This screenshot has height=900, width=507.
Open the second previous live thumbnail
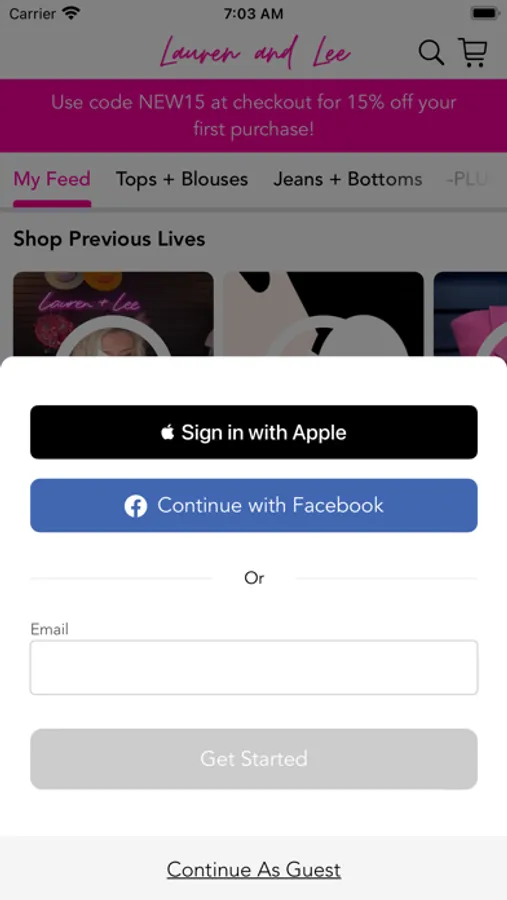pos(323,315)
